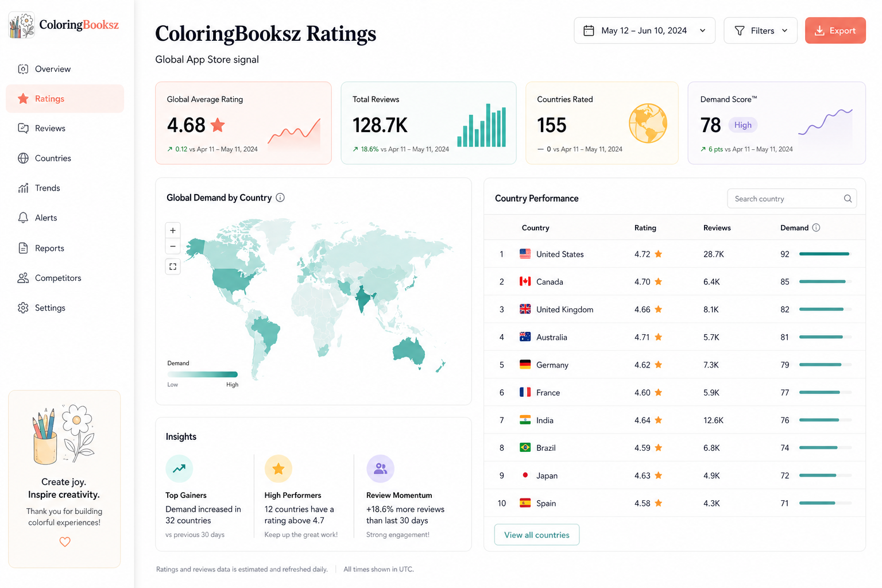The width and height of the screenshot is (882, 588).
Task: Click Germany's 4.62 rating value
Action: (x=642, y=365)
